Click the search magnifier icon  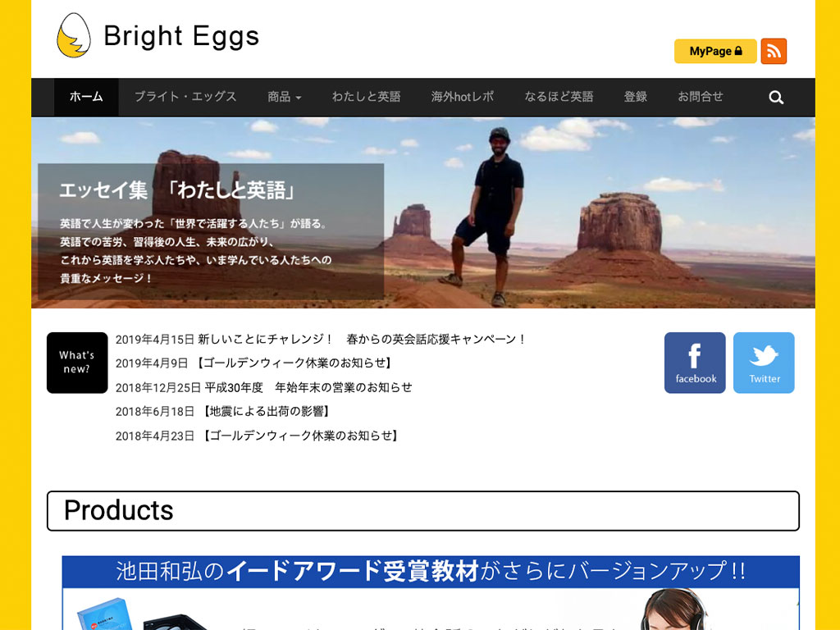coord(776,98)
